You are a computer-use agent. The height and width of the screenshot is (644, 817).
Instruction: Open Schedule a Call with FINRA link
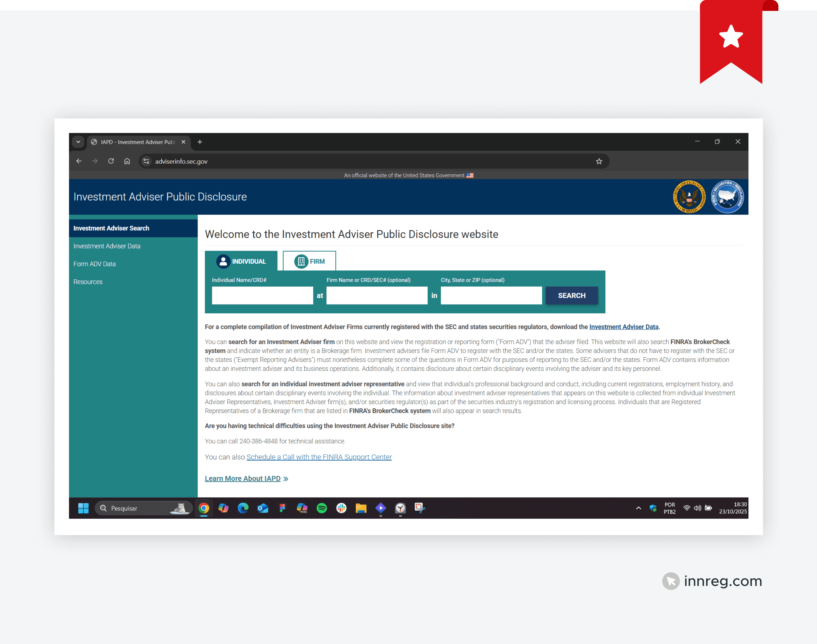pyautogui.click(x=319, y=457)
